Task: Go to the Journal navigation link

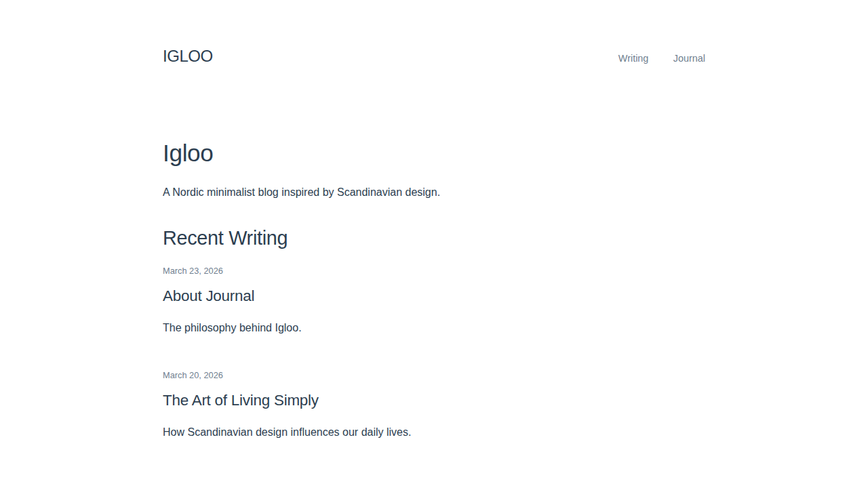Action: point(689,58)
